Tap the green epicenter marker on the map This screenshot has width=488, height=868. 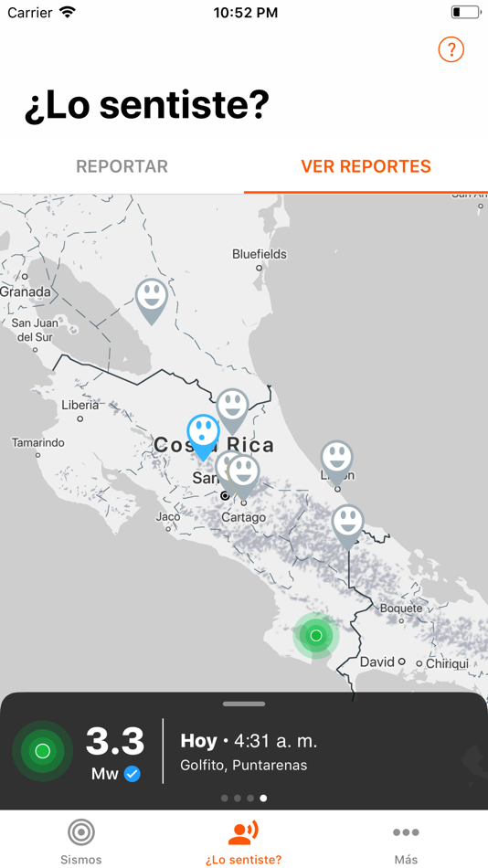click(316, 636)
